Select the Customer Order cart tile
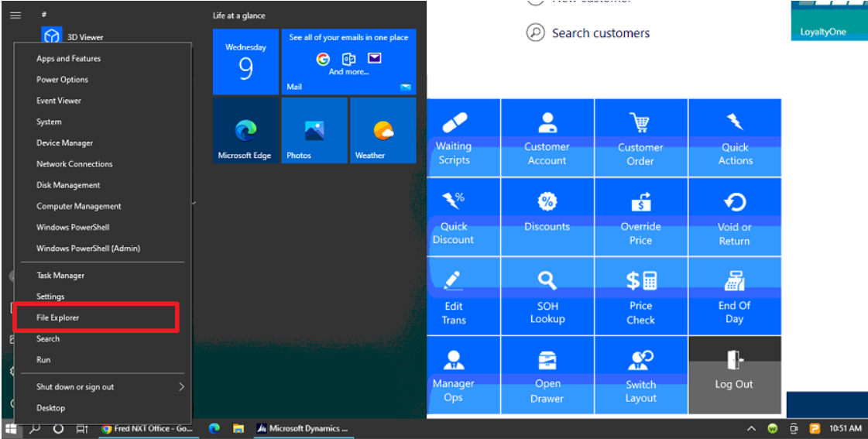Image resolution: width=868 pixels, height=439 pixels. point(640,138)
